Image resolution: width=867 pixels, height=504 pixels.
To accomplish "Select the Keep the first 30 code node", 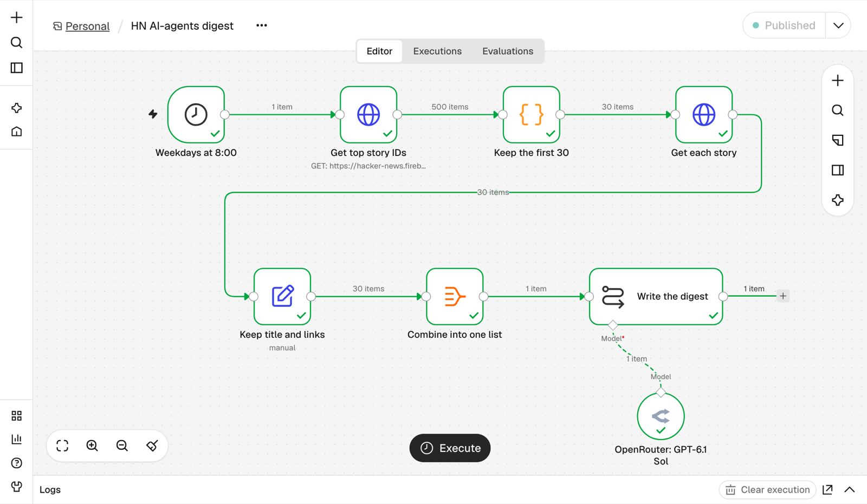I will [532, 115].
